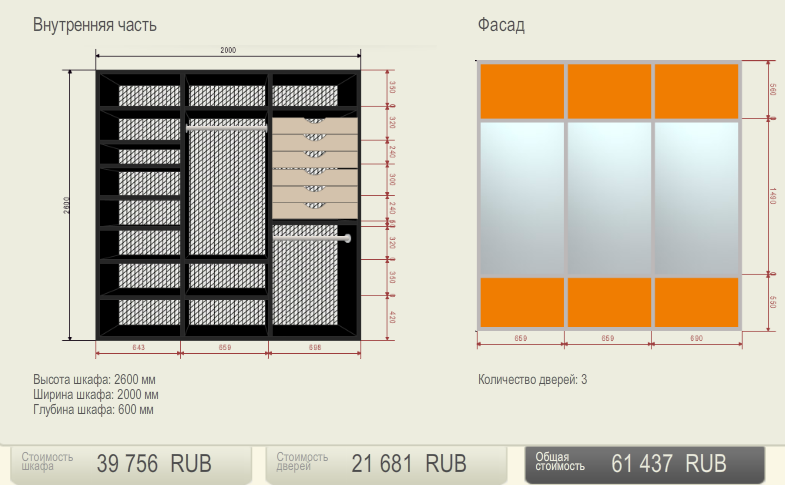Click 'Ширина шкафа: 2000 мм' text

pos(96,394)
